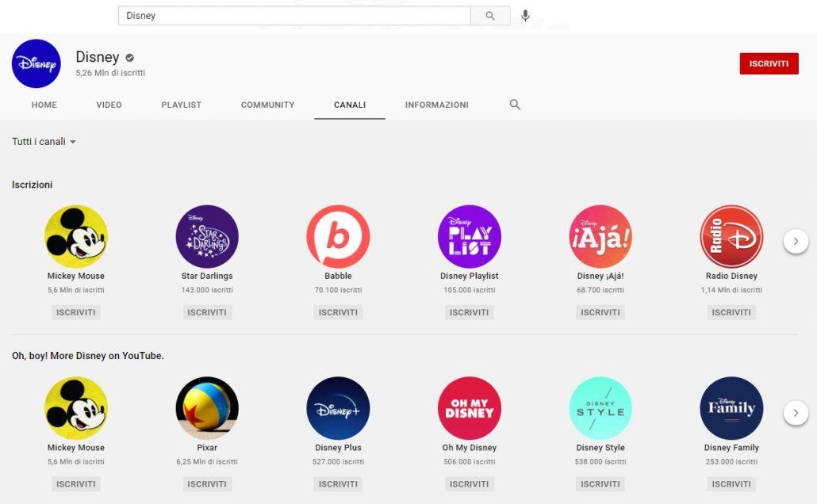Open the Disney channel avatar logo
The width and height of the screenshot is (817, 504).
click(x=36, y=63)
